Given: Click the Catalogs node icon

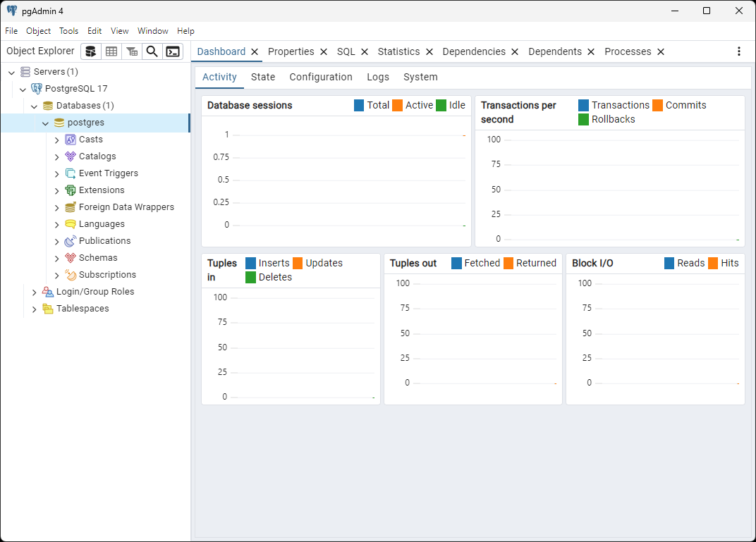Looking at the screenshot, I should (x=71, y=156).
